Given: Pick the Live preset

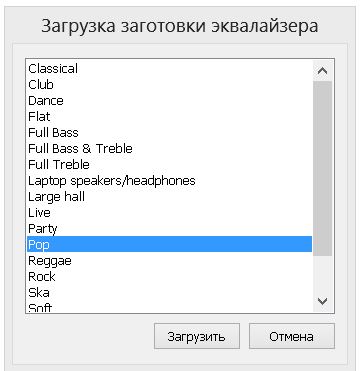Looking at the screenshot, I should [169, 213].
